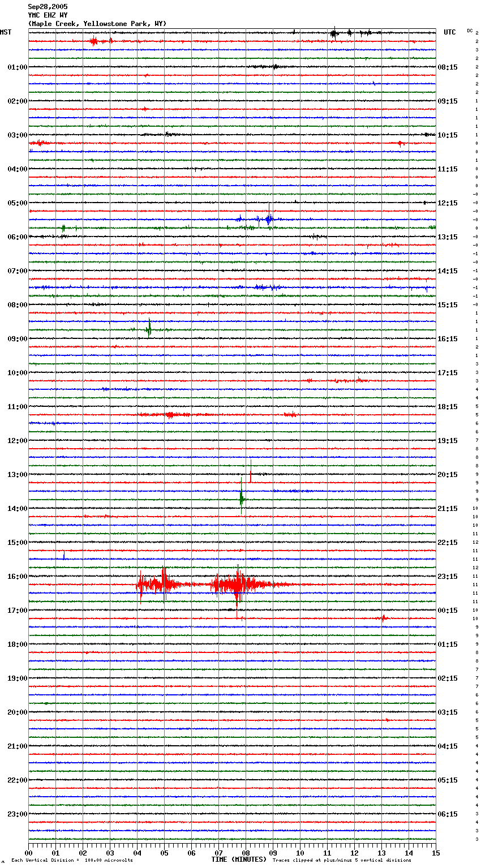Image resolution: width=481 pixels, height=868 pixels.
Task: Click the 06:15 UTC time label
Action: click(448, 814)
